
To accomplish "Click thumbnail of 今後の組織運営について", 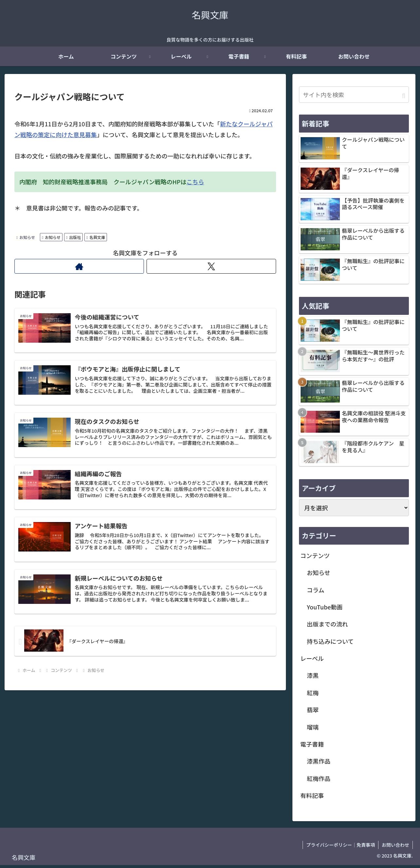I will click(x=44, y=328).
